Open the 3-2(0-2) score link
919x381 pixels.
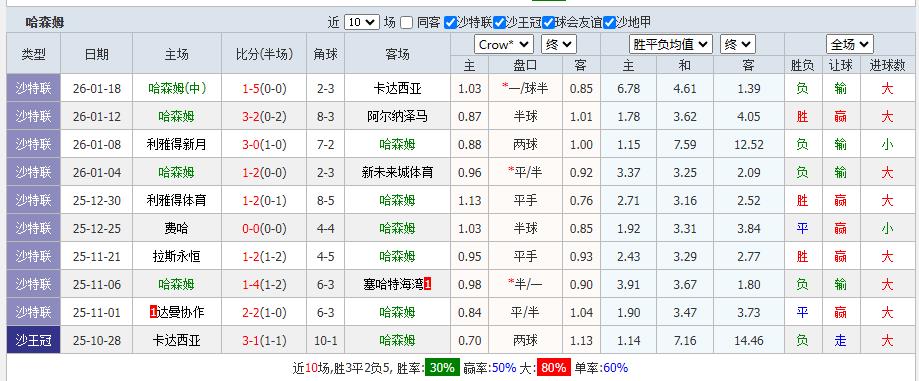click(x=264, y=117)
